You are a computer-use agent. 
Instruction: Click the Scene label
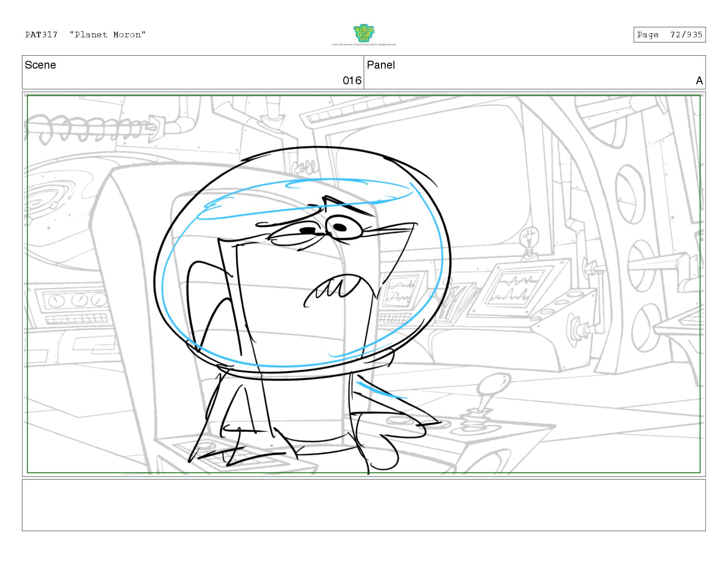coord(40,65)
